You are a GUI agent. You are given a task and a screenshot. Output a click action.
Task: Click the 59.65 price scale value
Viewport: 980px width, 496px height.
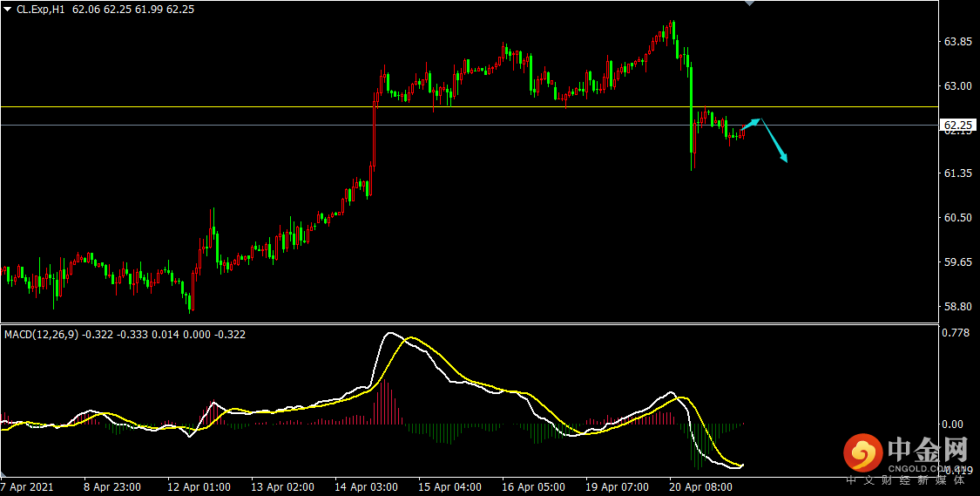coord(957,262)
